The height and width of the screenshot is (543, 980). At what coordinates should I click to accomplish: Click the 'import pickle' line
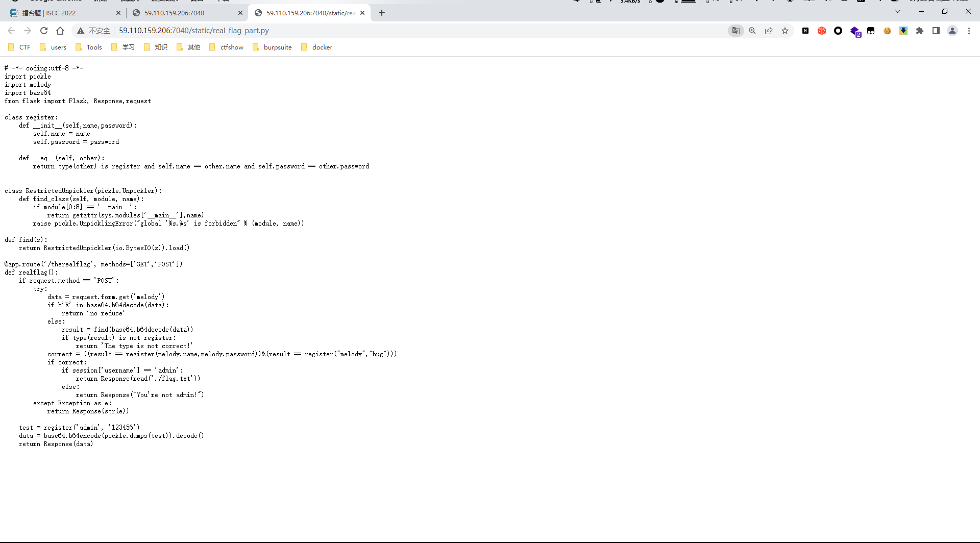point(28,77)
